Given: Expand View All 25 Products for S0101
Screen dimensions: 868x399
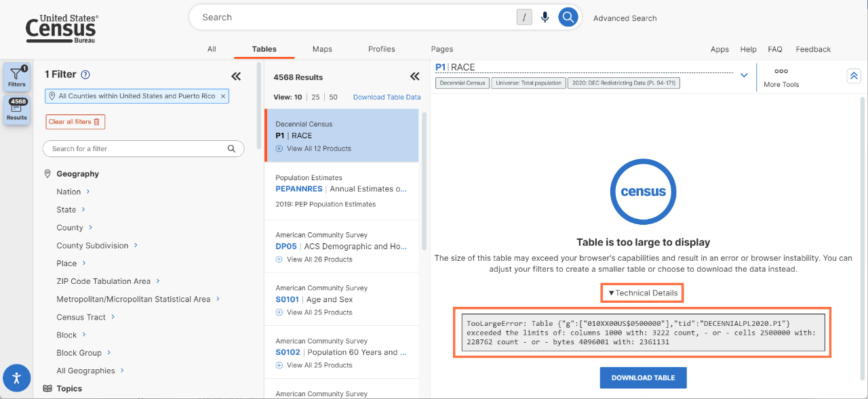Looking at the screenshot, I should point(279,312).
